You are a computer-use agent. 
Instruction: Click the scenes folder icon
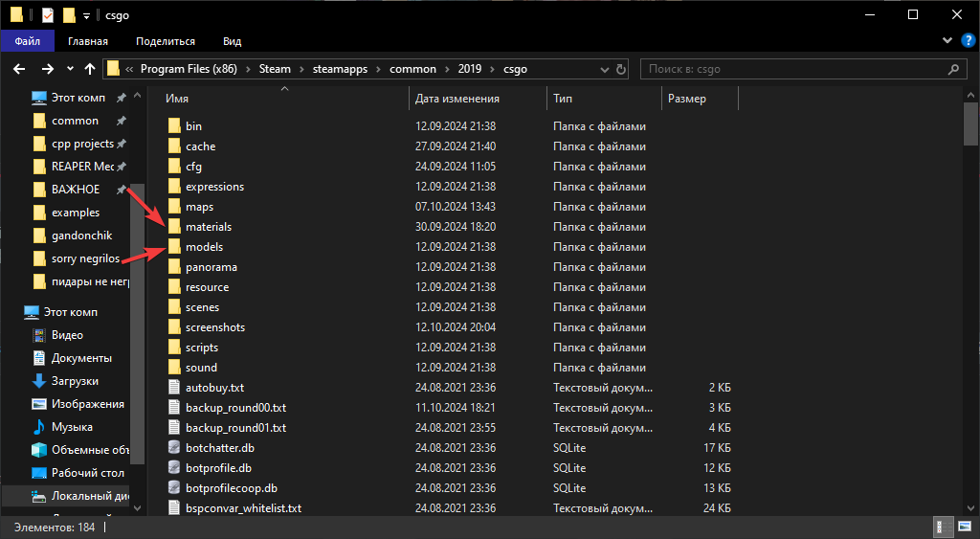pos(174,307)
